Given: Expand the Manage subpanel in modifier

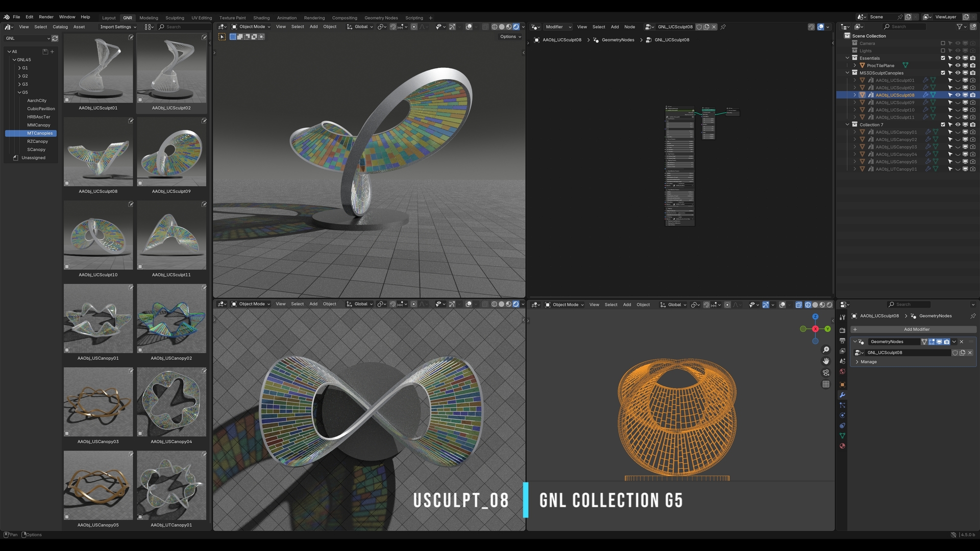Looking at the screenshot, I should (x=866, y=362).
